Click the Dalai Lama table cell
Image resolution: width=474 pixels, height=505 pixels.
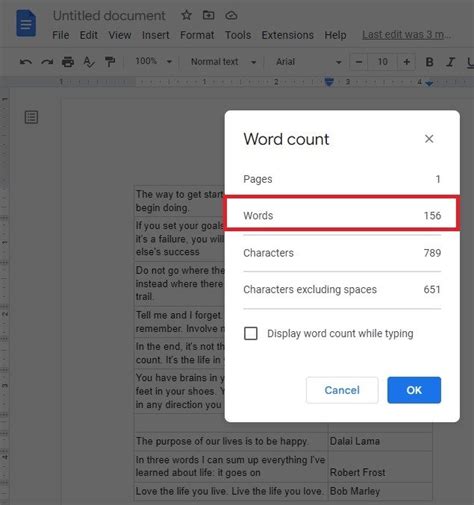click(380, 441)
